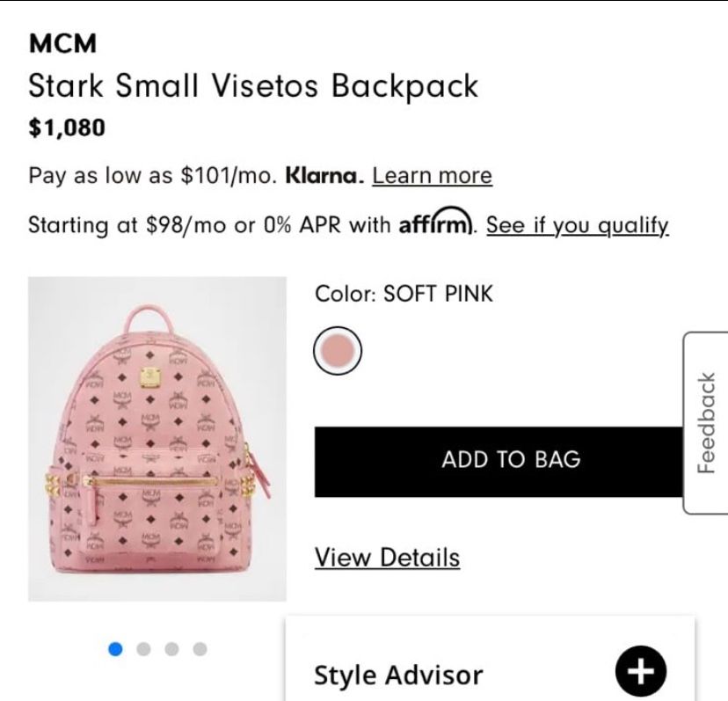Expand Style Advisor with the plus icon
Screen dimensions: 728x701
640,672
